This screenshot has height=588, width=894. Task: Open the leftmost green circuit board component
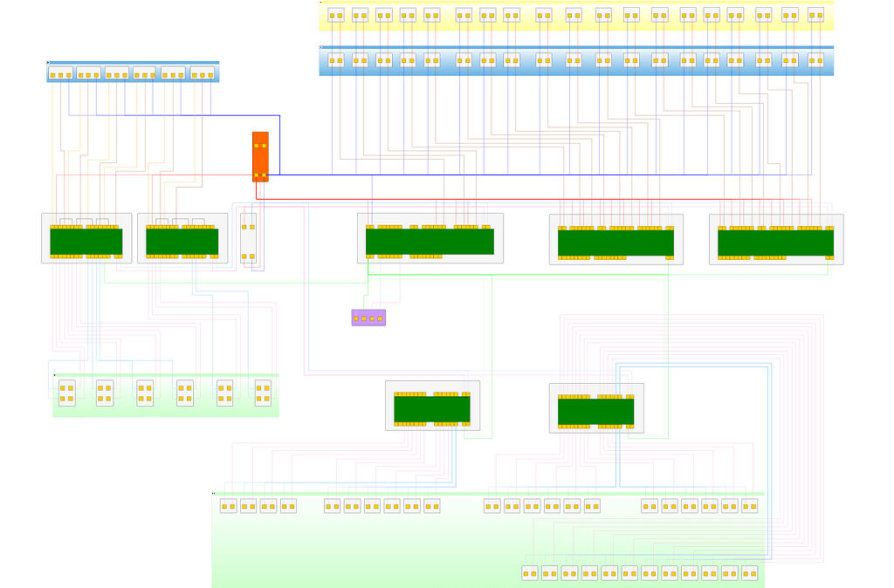(85, 237)
